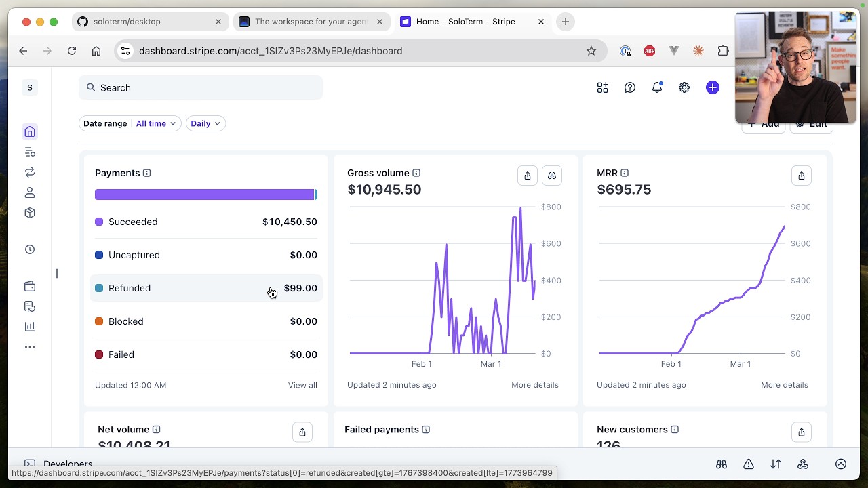Screen dimensions: 868x488
Task: Focus the Search field
Action: tap(201, 87)
